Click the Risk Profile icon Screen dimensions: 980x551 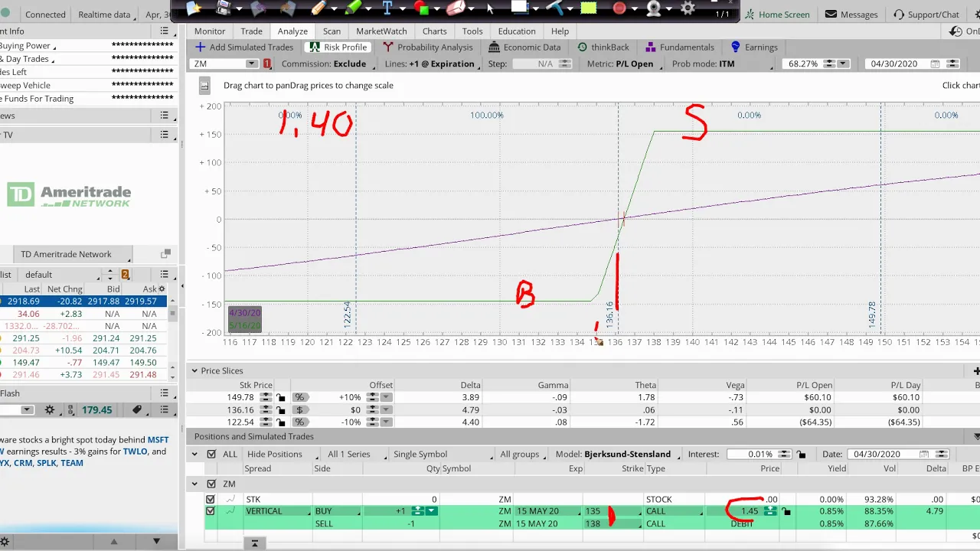[x=314, y=47]
